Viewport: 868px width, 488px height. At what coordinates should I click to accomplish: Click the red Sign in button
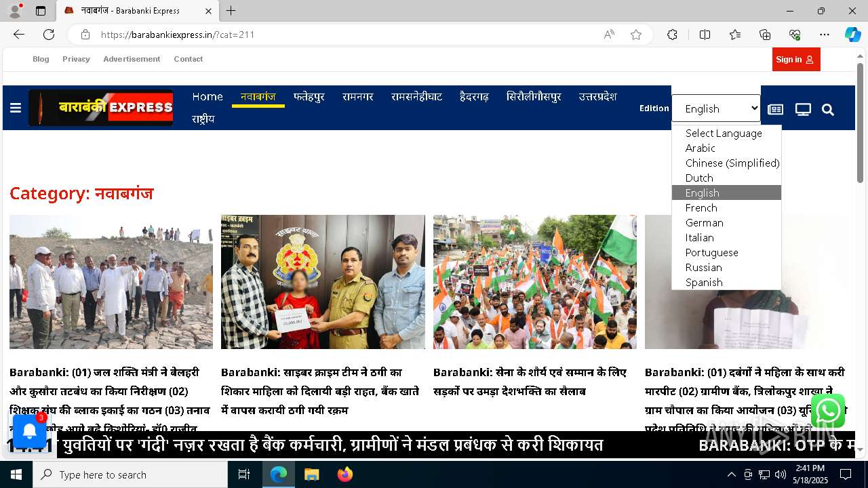[796, 60]
